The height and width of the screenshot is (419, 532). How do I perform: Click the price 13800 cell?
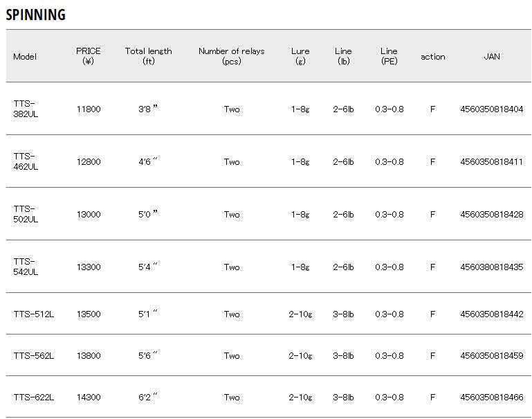[x=88, y=356]
